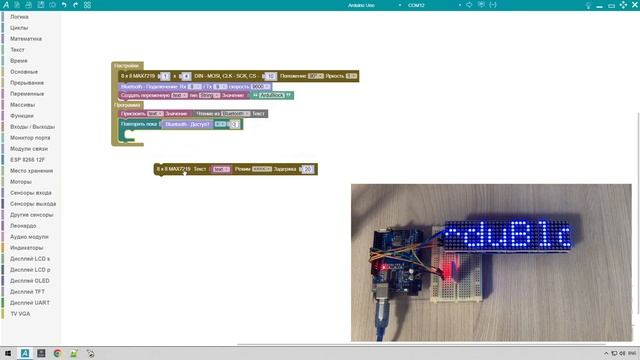Open the Логика block category
The image size is (640, 360).
coord(19,17)
